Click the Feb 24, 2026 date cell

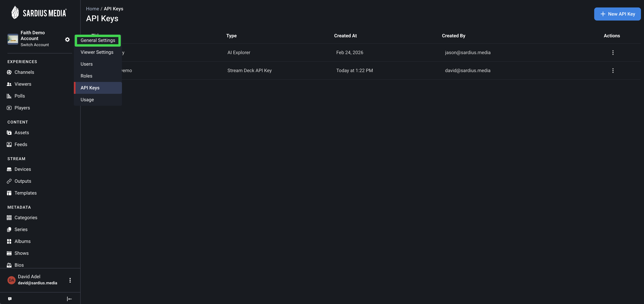point(349,53)
